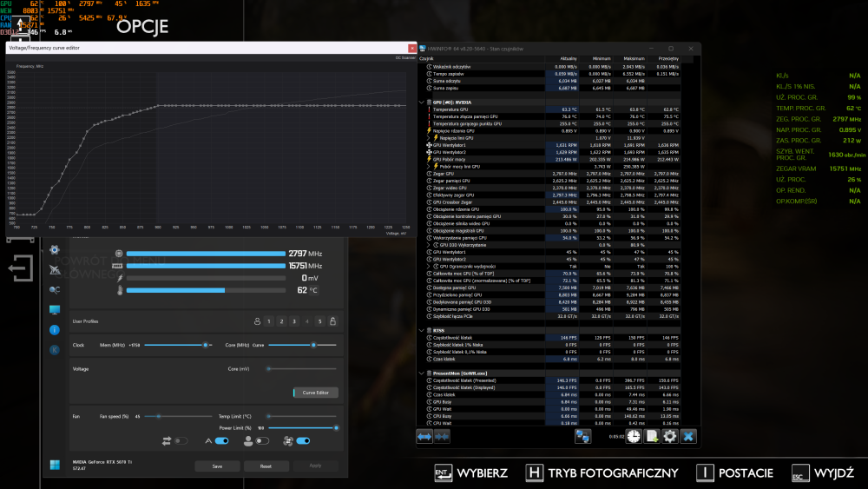The width and height of the screenshot is (868, 489).
Task: Click HWiNFO reset clock icon
Action: click(x=635, y=436)
